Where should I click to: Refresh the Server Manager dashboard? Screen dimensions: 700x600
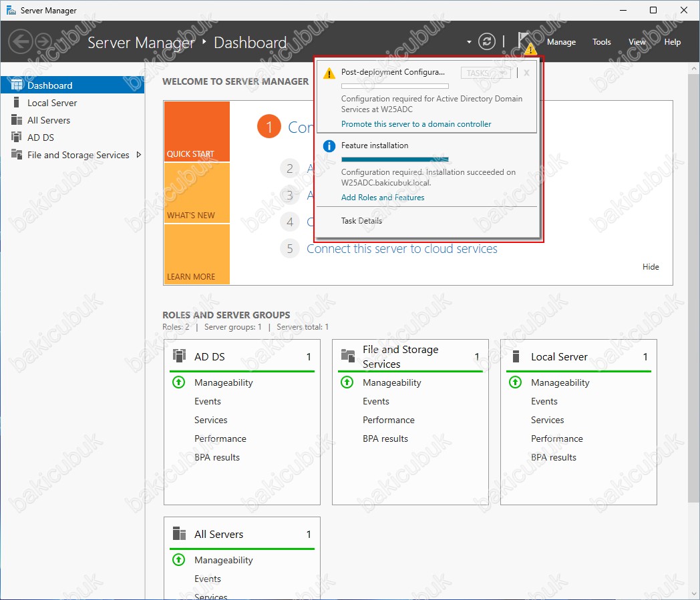tap(487, 41)
